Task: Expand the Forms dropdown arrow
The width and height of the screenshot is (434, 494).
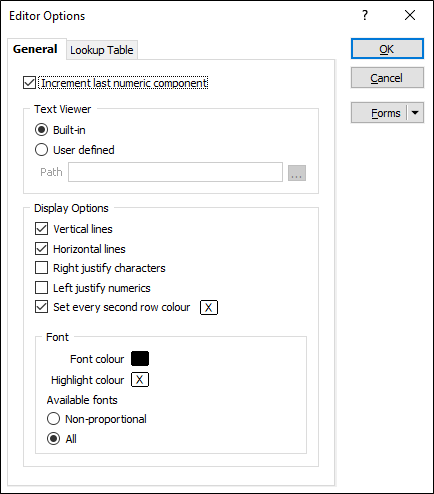Action: click(x=415, y=113)
